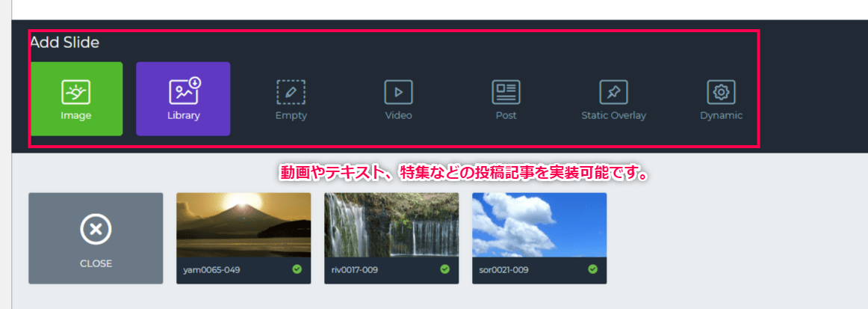Click the sor0021-009 file name
Screen dimensions: 868x309
(503, 270)
